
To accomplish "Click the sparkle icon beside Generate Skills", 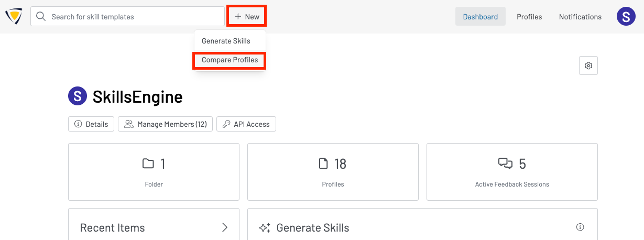I will point(265,228).
